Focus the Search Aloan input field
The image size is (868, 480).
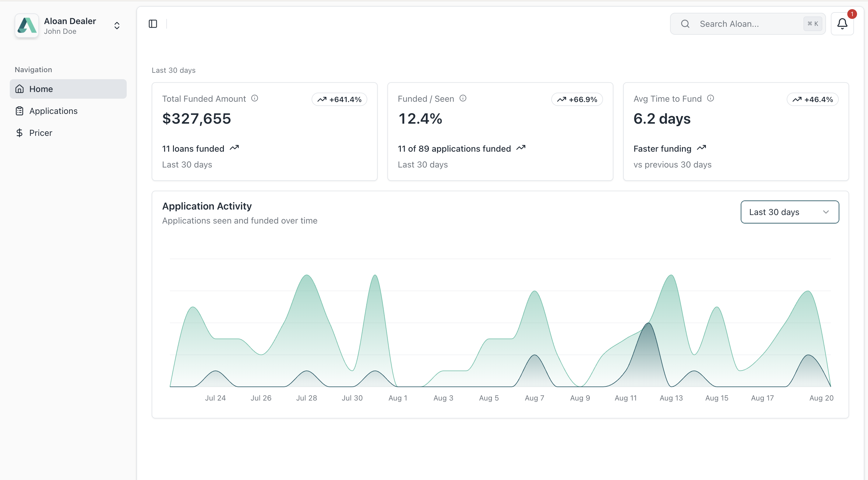(741, 24)
